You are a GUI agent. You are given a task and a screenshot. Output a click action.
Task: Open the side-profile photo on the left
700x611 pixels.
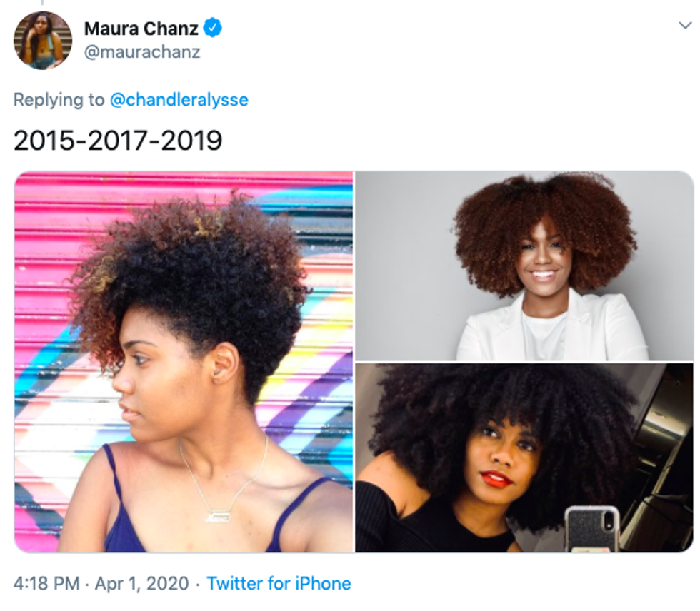(184, 361)
